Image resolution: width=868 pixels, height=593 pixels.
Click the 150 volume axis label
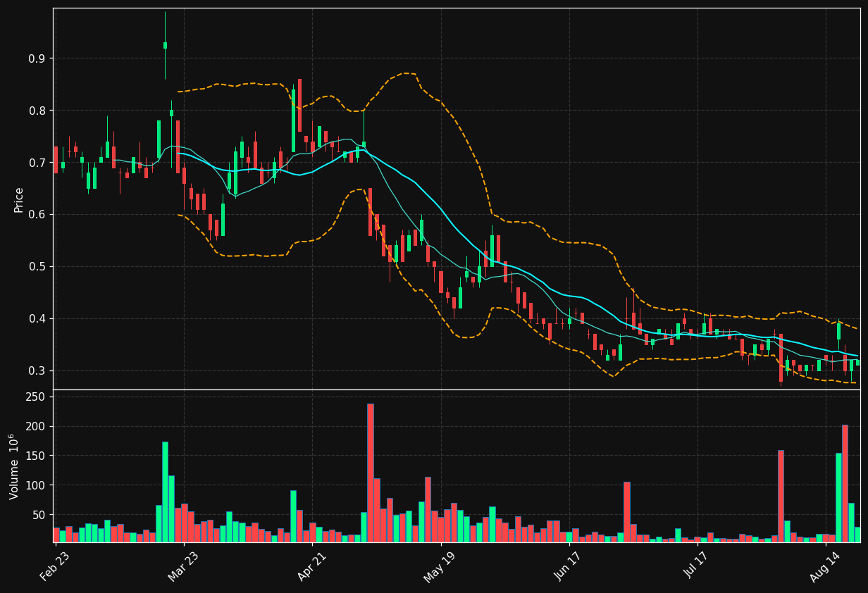(x=37, y=456)
